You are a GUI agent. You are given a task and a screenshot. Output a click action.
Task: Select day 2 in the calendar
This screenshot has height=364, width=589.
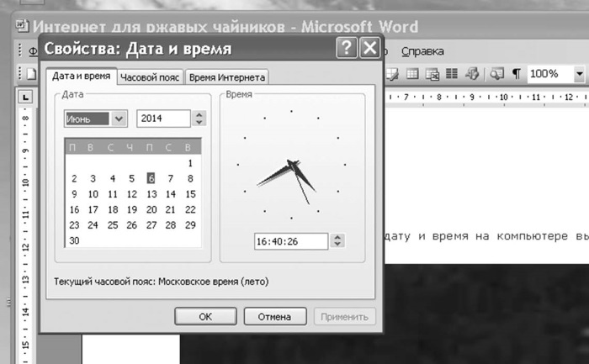pyautogui.click(x=74, y=178)
